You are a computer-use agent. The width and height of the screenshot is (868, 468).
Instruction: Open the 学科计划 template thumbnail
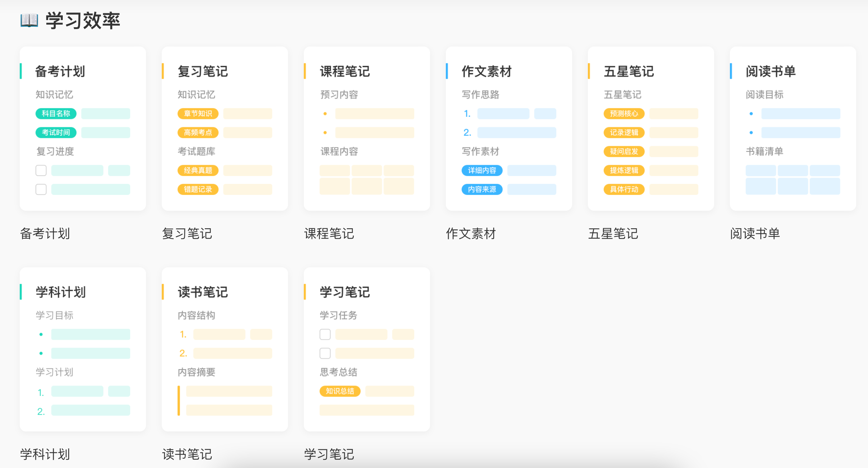(83, 349)
